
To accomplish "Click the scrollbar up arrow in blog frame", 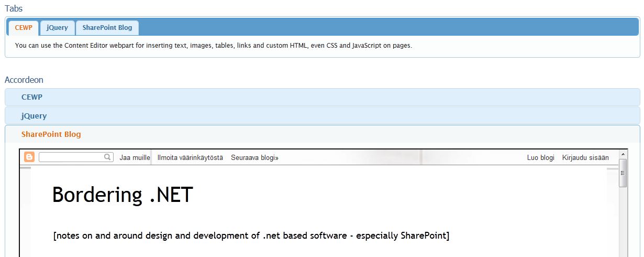I will pos(623,154).
